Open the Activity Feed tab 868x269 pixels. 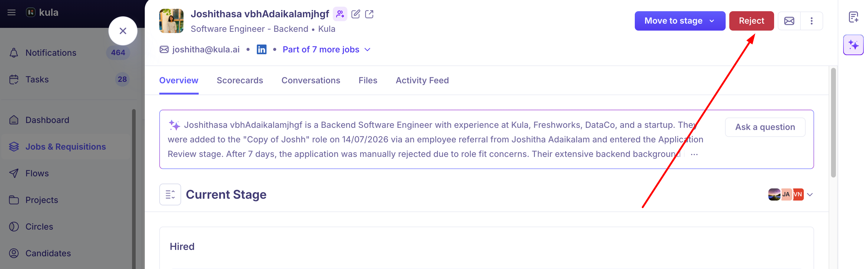point(422,80)
